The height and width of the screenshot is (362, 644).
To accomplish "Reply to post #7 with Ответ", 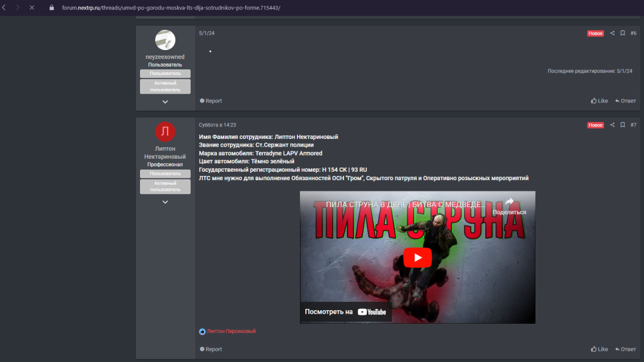I will tap(626, 349).
